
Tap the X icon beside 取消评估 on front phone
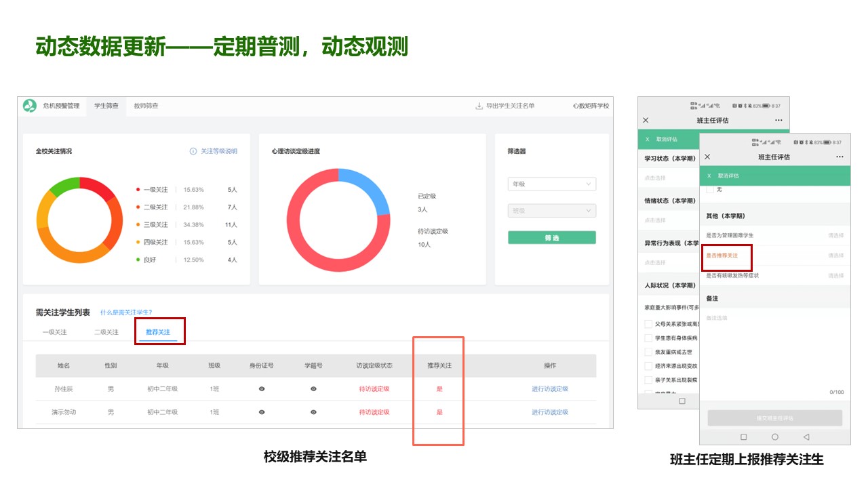(709, 176)
